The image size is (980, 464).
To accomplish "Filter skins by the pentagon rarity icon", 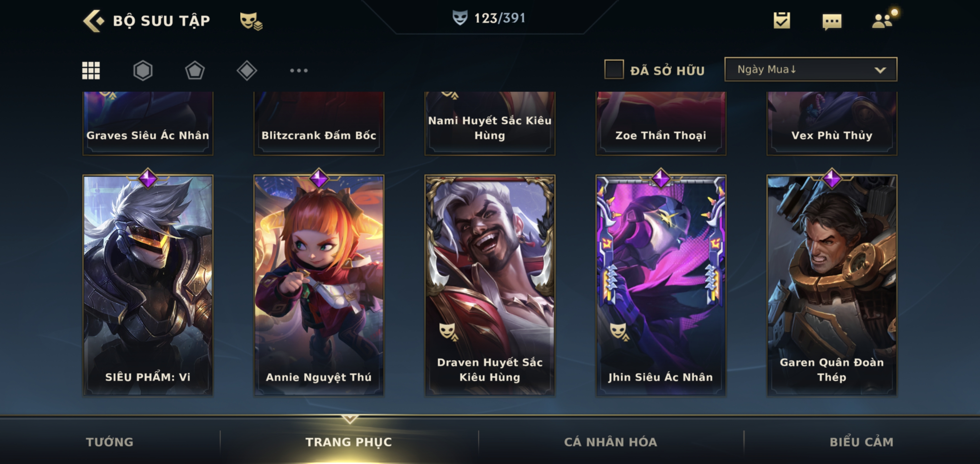I will (x=195, y=70).
